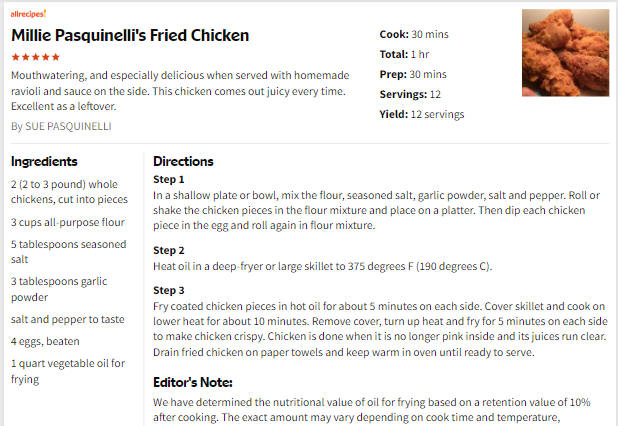Click the Directions heading
Image resolution: width=618 pixels, height=426 pixels.
[x=183, y=162]
